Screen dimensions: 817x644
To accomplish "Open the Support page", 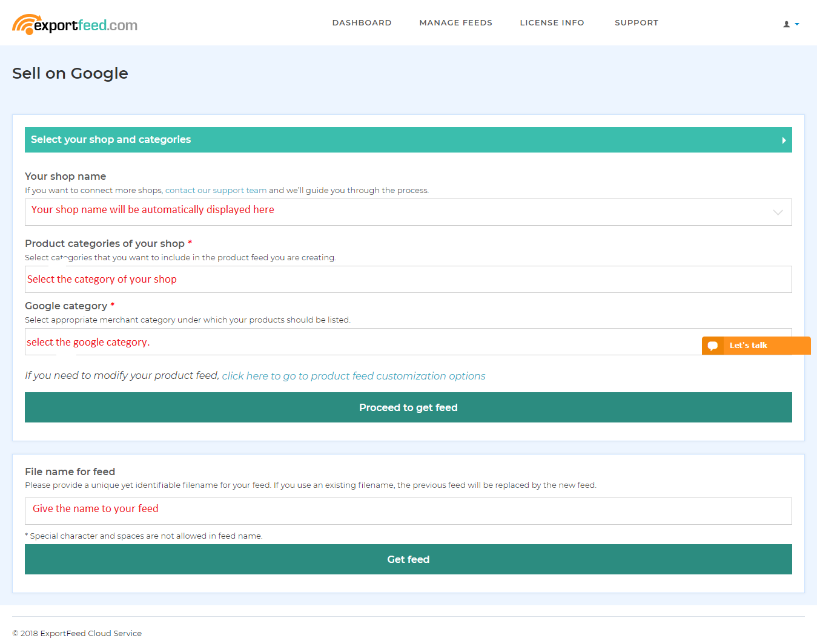I will (637, 22).
